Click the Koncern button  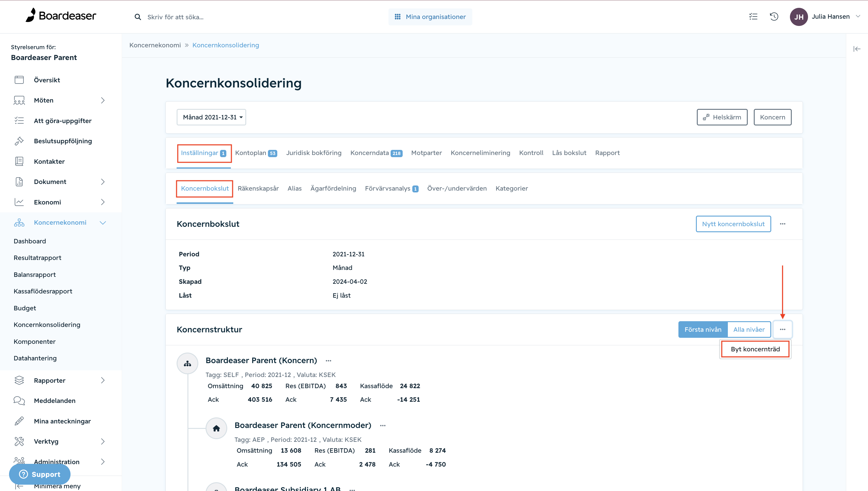coord(772,117)
